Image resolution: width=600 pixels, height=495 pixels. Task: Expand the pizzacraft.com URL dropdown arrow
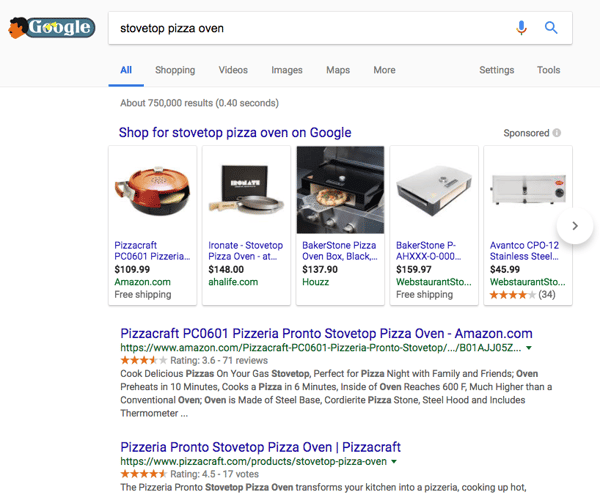click(395, 462)
